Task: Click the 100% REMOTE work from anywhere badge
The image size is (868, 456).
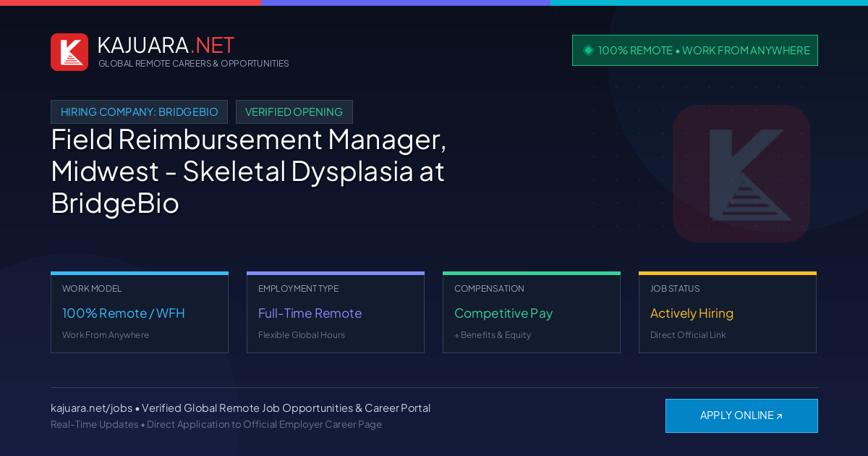Action: coord(695,51)
